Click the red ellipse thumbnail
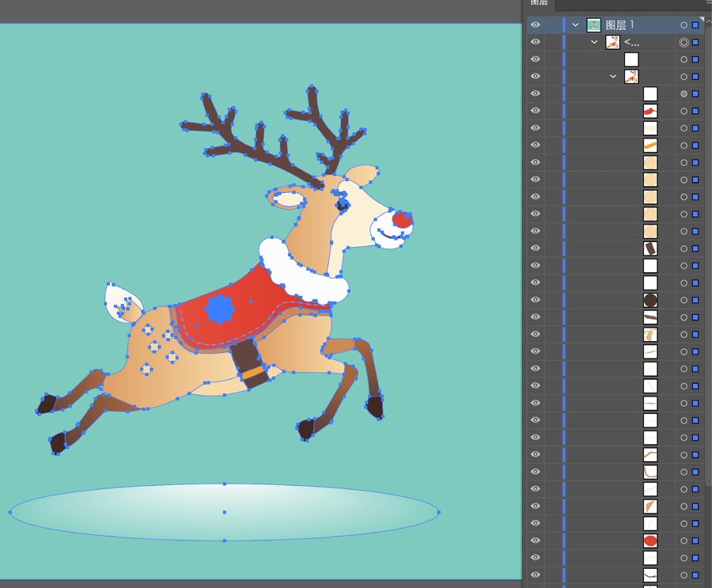The image size is (712, 588). pyautogui.click(x=650, y=541)
